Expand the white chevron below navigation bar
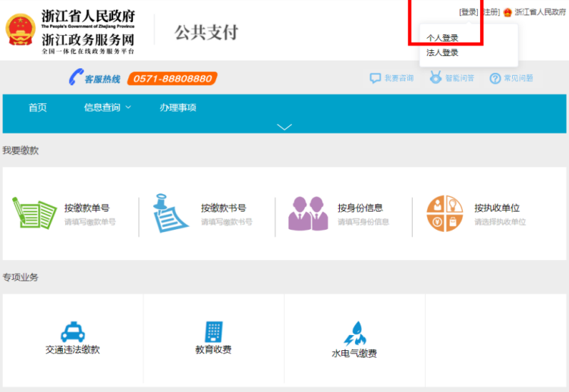569x392 pixels. [x=284, y=127]
